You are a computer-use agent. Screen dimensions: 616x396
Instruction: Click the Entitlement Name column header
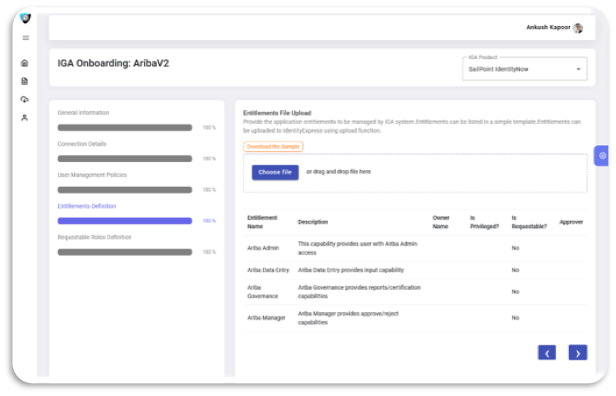click(x=262, y=222)
